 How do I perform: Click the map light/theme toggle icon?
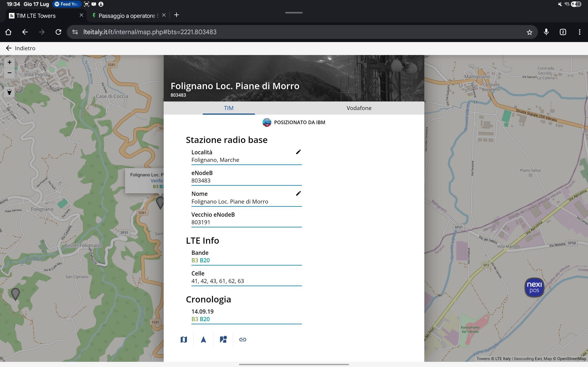pos(9,92)
